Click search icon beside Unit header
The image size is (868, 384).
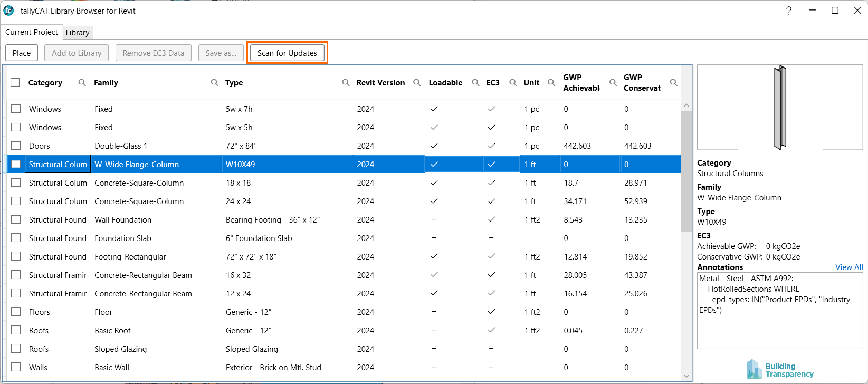(551, 82)
